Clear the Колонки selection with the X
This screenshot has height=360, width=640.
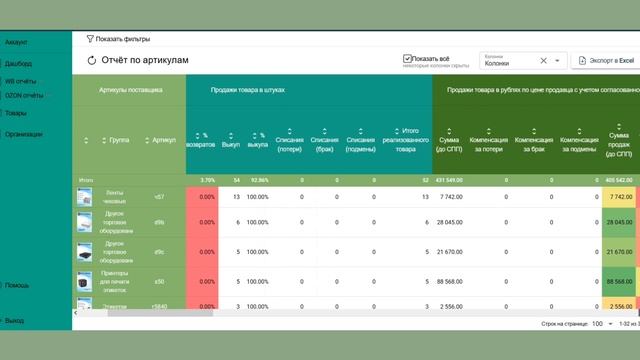(543, 61)
